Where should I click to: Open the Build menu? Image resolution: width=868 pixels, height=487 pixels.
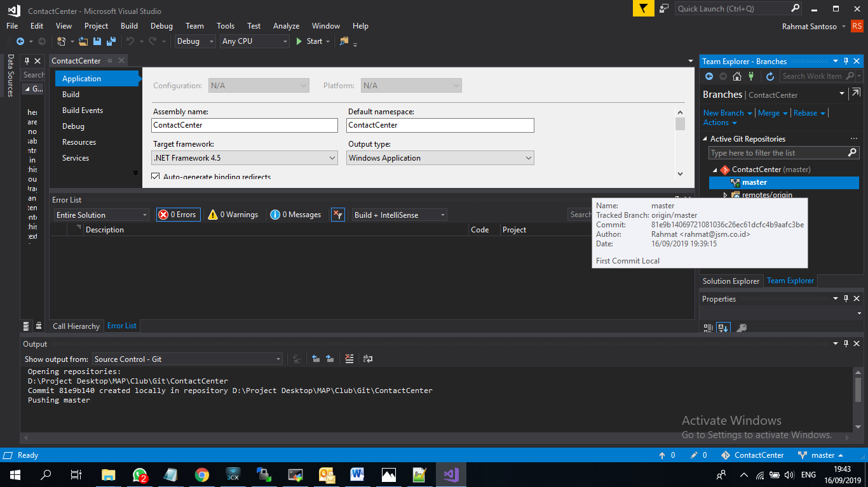click(x=129, y=26)
